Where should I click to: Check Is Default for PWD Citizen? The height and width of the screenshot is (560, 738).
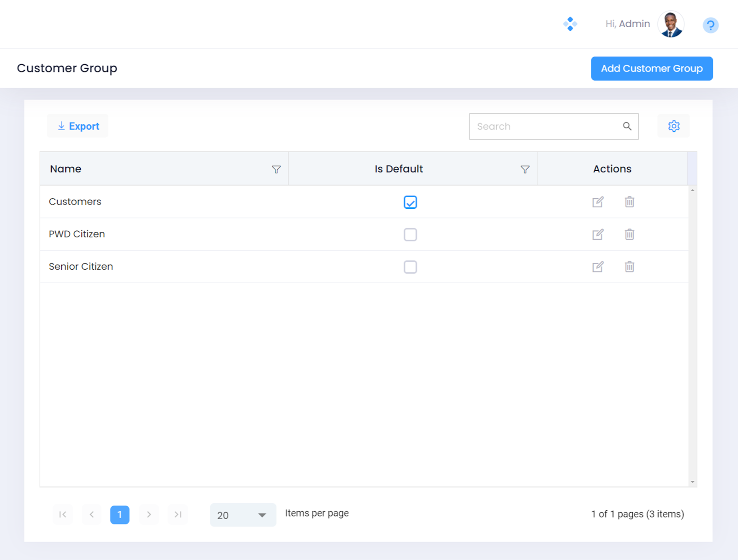[410, 235]
